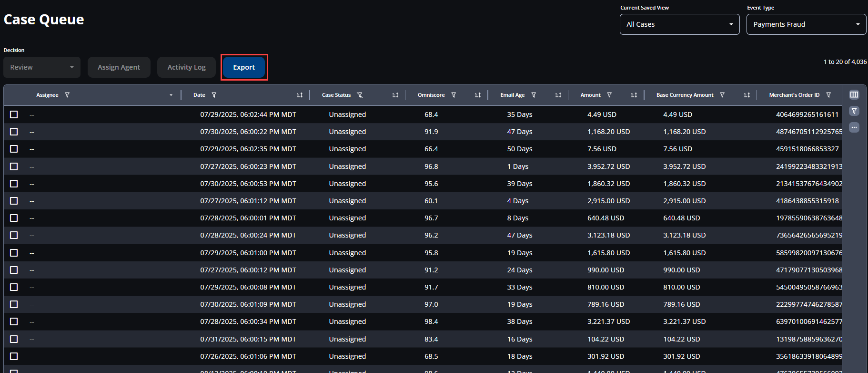Click the date 07/26/2025, 06:01:06 PM MDT
Screen dimensions: 868x373
248,356
